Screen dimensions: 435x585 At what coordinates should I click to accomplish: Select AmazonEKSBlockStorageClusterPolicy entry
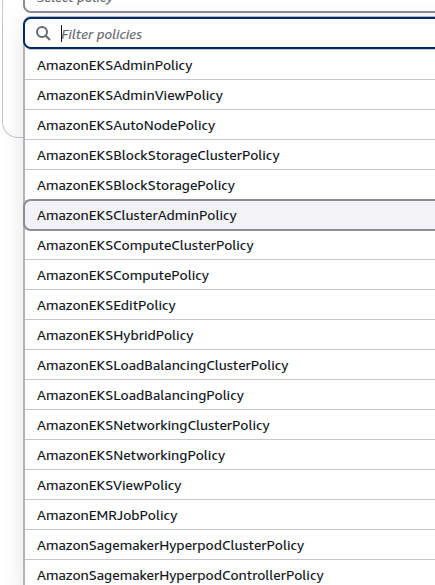point(230,155)
